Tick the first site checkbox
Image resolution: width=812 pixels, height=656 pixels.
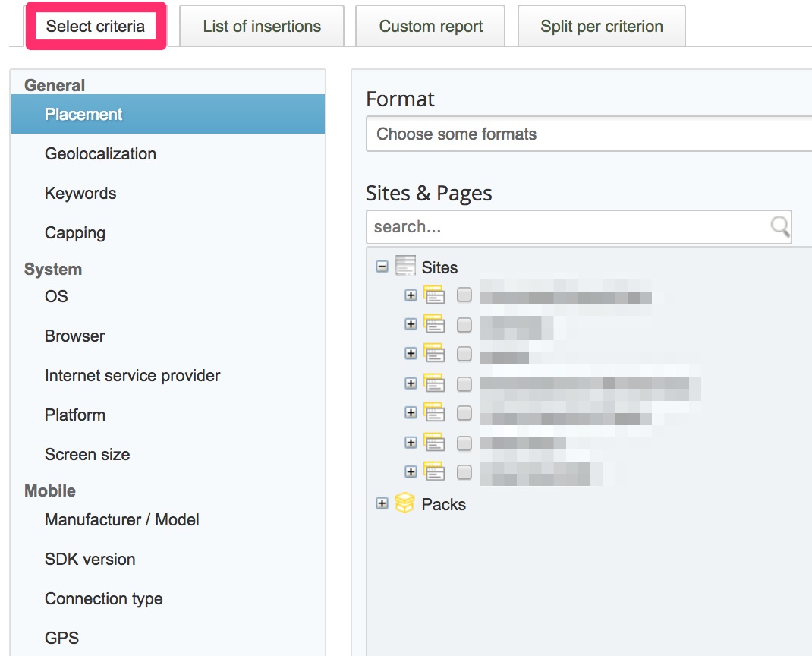click(464, 295)
